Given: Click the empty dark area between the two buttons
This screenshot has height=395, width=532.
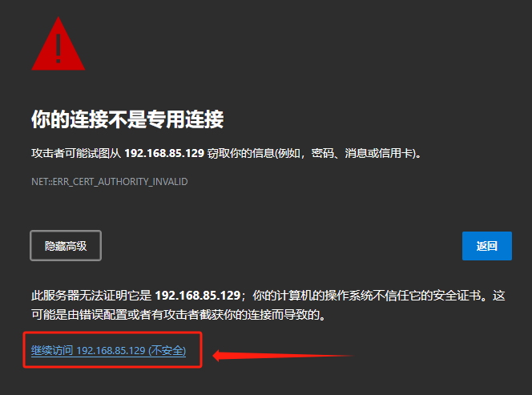Looking at the screenshot, I should [281, 246].
